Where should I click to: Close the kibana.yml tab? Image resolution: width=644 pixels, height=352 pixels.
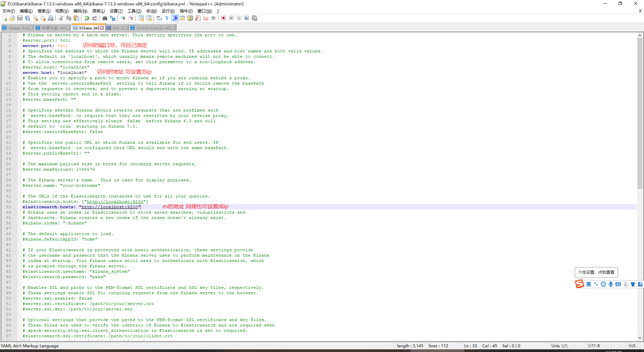(x=102, y=28)
